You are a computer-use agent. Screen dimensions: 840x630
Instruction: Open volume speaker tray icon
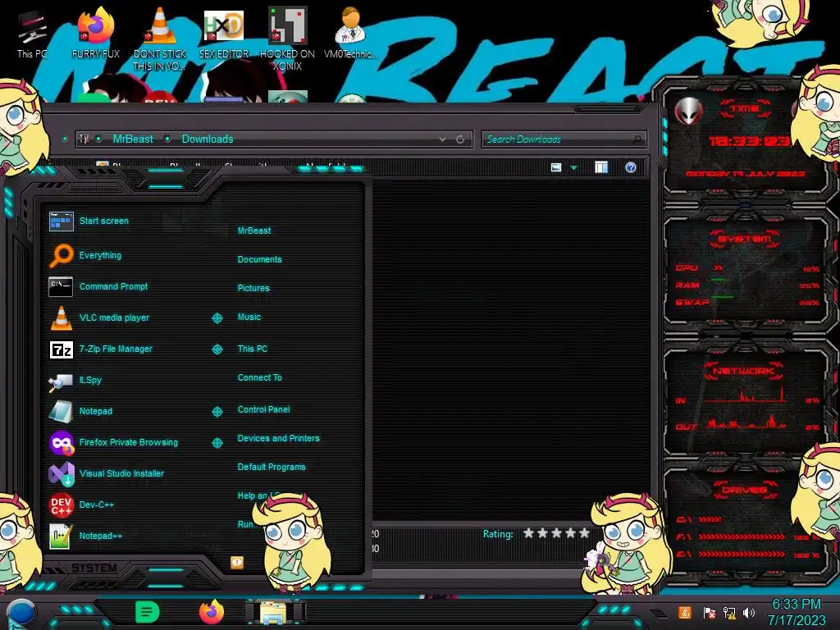click(749, 613)
